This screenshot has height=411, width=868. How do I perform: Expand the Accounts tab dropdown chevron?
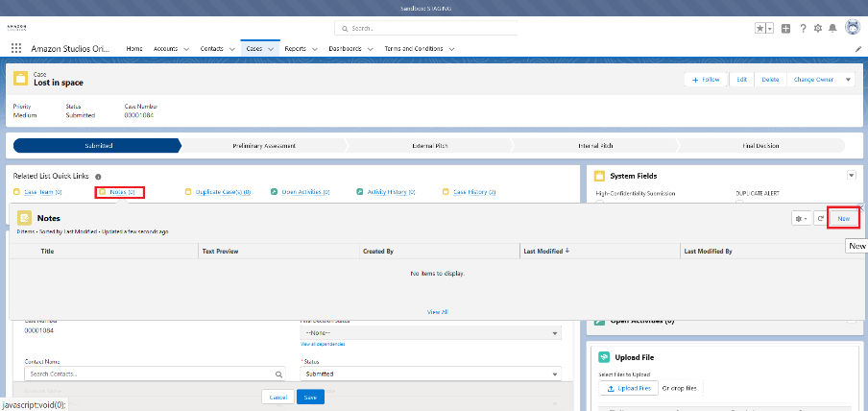pyautogui.click(x=186, y=49)
